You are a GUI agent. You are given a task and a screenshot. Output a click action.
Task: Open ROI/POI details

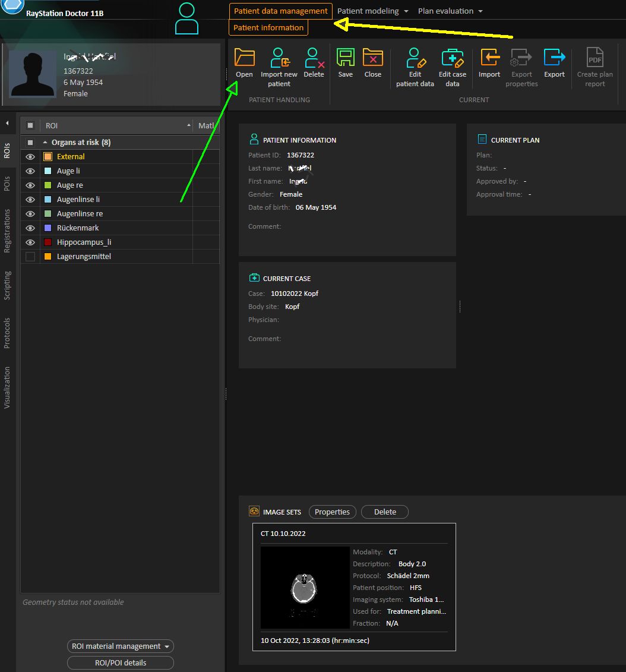(121, 662)
